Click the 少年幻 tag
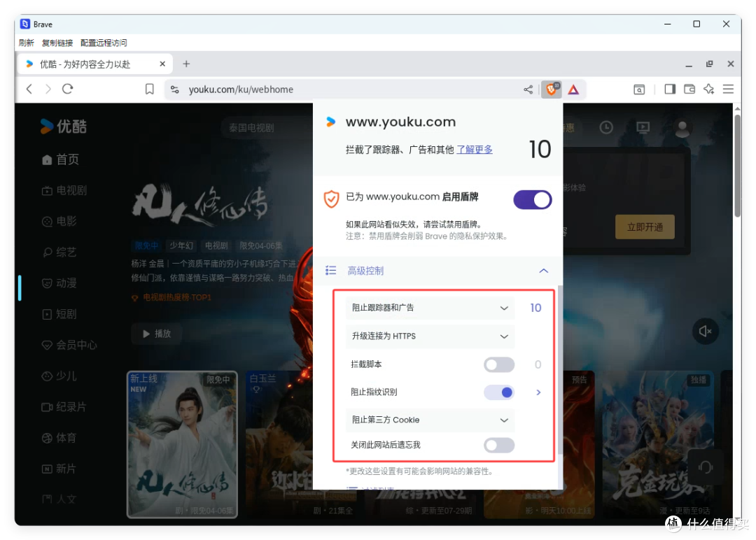 point(181,246)
